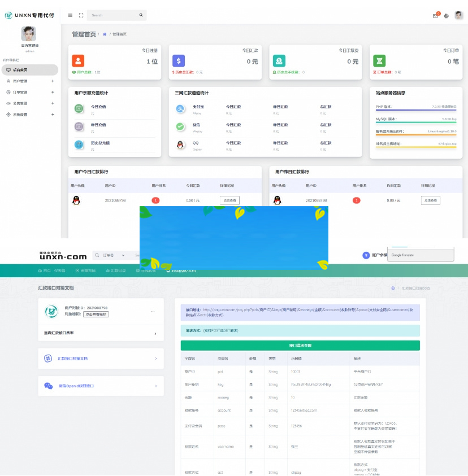Image resolution: width=468 pixels, height=476 pixels.
Task: Click the home icon in breadcrumb
Action: coord(105,34)
